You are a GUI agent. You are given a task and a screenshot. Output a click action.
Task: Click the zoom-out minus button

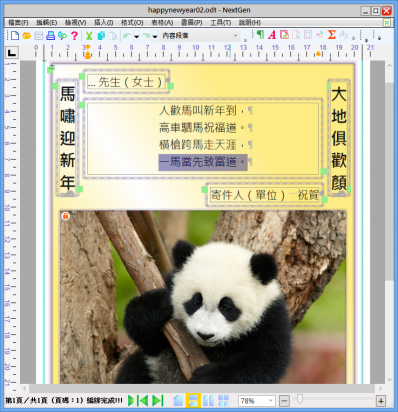pos(284,401)
